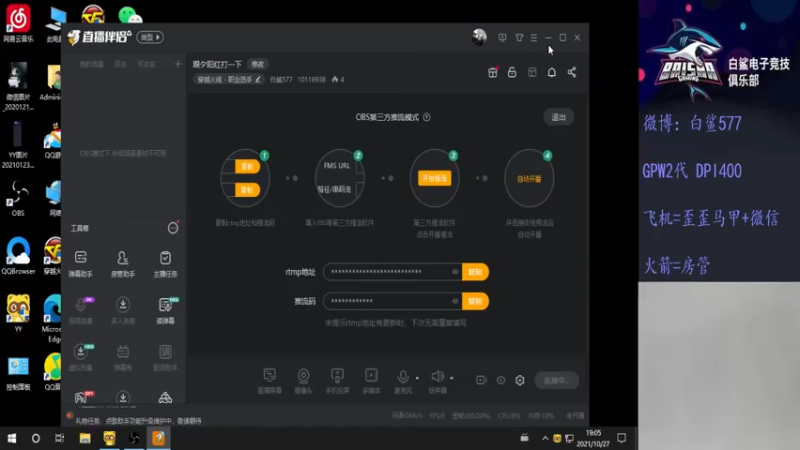Toggle the preview eye icon in bottom bar
Screen dimensions: 800x450
(501, 380)
